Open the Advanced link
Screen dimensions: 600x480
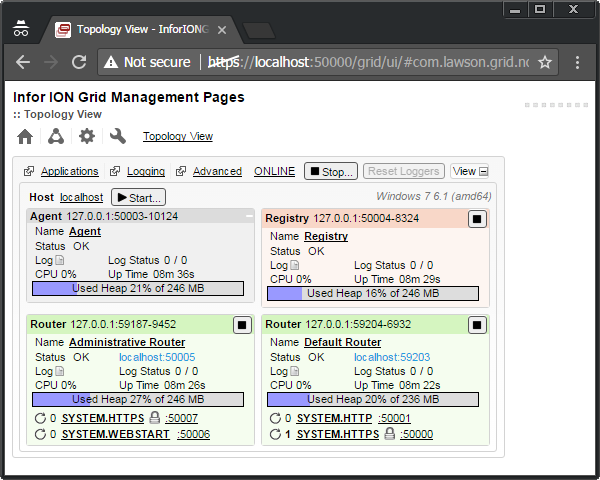tap(217, 171)
